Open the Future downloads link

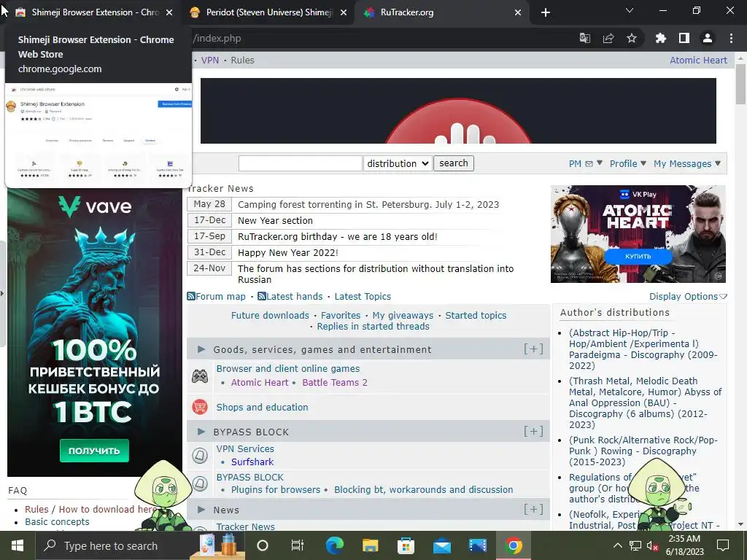point(270,315)
